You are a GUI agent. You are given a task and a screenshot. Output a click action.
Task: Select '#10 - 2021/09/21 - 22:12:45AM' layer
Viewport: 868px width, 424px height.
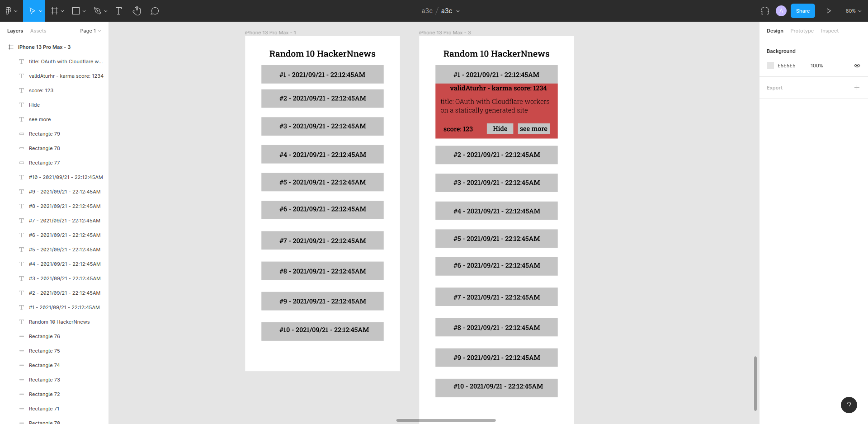[x=66, y=177]
